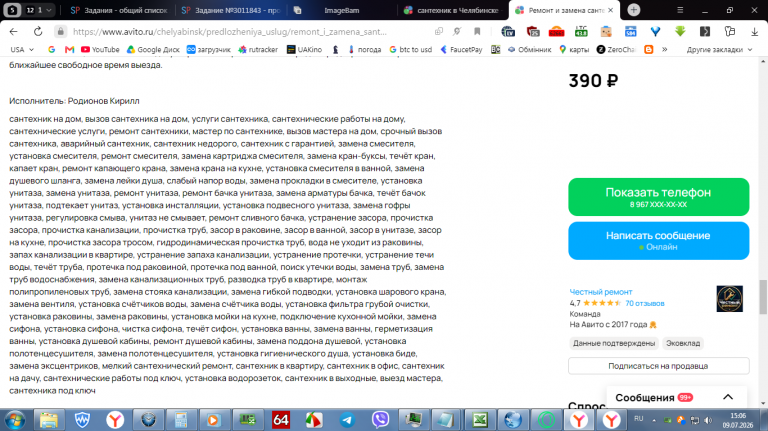768x431 pixels.
Task: Show hidden bookmarks with double chevron
Action: tap(665, 49)
